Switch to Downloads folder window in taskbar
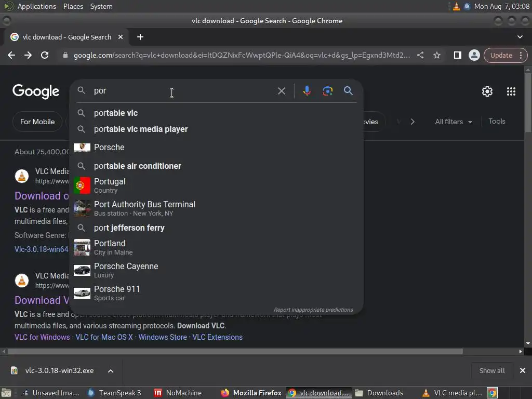The image size is (532, 399). pyautogui.click(x=379, y=393)
